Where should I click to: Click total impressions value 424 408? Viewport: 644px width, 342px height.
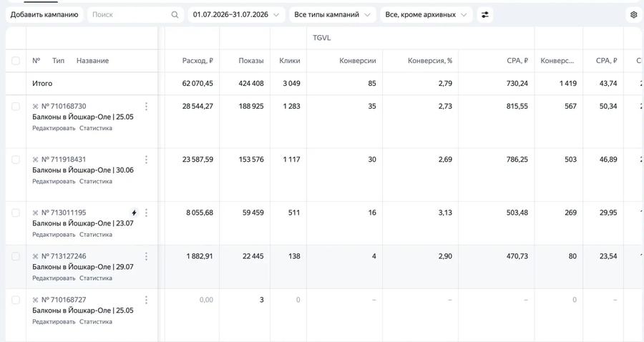[251, 83]
